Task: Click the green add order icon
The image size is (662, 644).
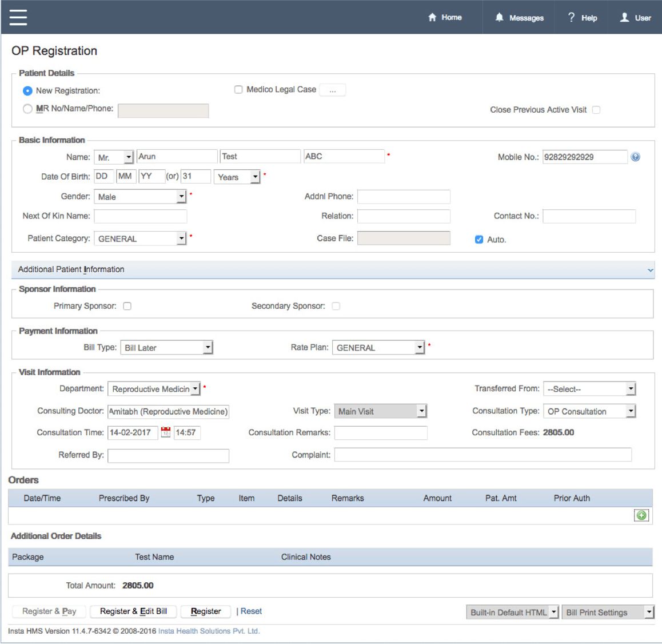Action: point(641,515)
